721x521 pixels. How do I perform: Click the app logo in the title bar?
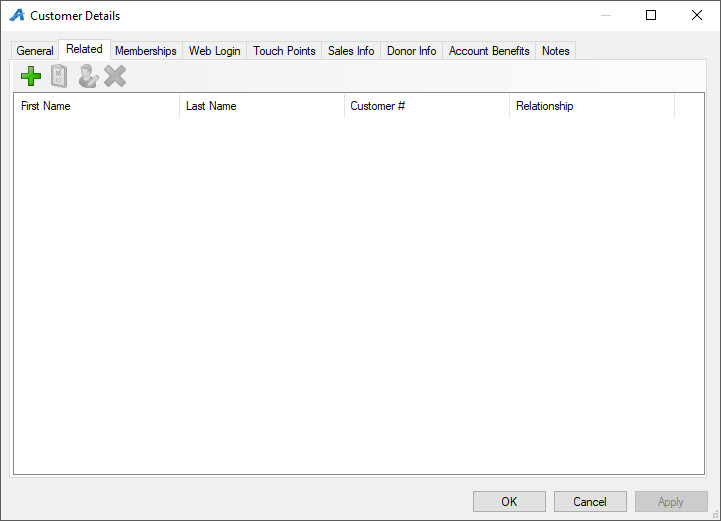(17, 15)
